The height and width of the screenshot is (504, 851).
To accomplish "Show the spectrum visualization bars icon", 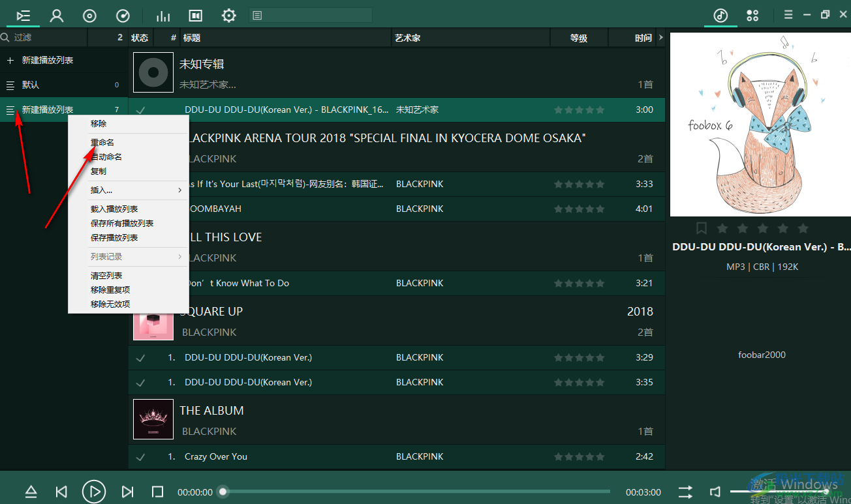I will click(x=163, y=16).
